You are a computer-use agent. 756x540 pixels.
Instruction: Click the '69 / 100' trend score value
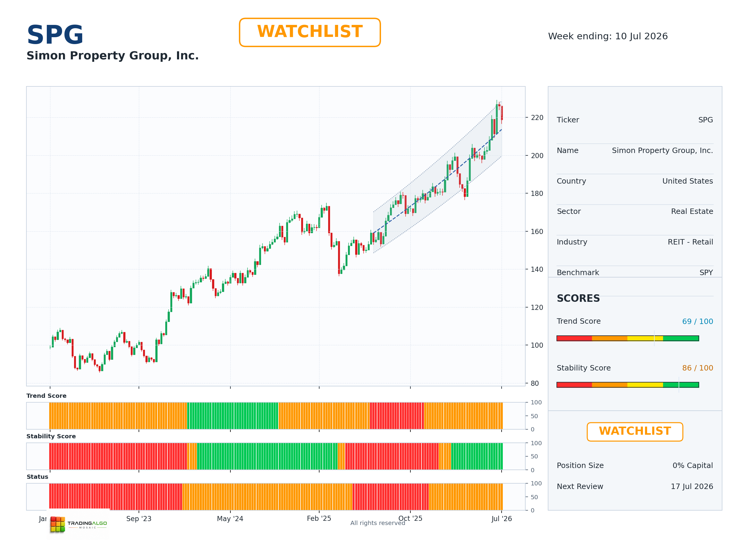point(697,322)
